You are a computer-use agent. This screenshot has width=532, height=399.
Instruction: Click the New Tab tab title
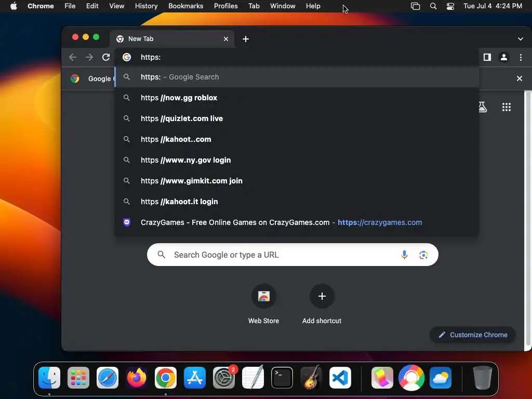coord(141,39)
